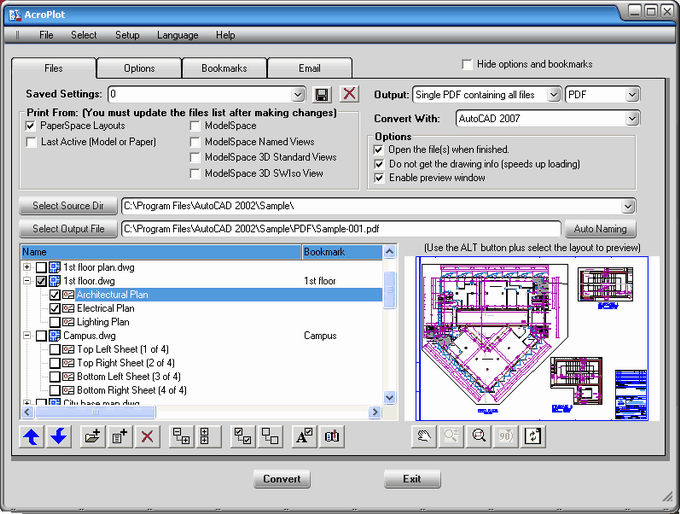The image size is (680, 514).
Task: Toggle the PaperSpace Layouts checkbox
Action: [x=30, y=126]
